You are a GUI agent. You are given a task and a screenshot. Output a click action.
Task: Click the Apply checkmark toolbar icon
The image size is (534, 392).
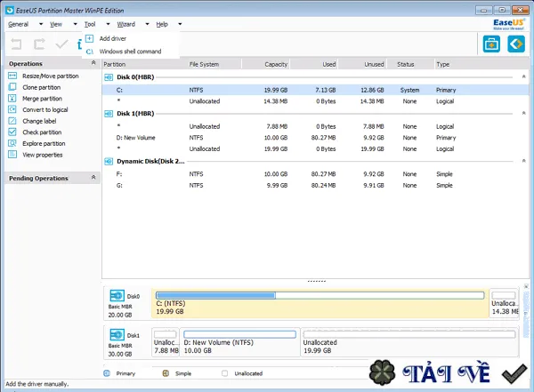tap(61, 44)
